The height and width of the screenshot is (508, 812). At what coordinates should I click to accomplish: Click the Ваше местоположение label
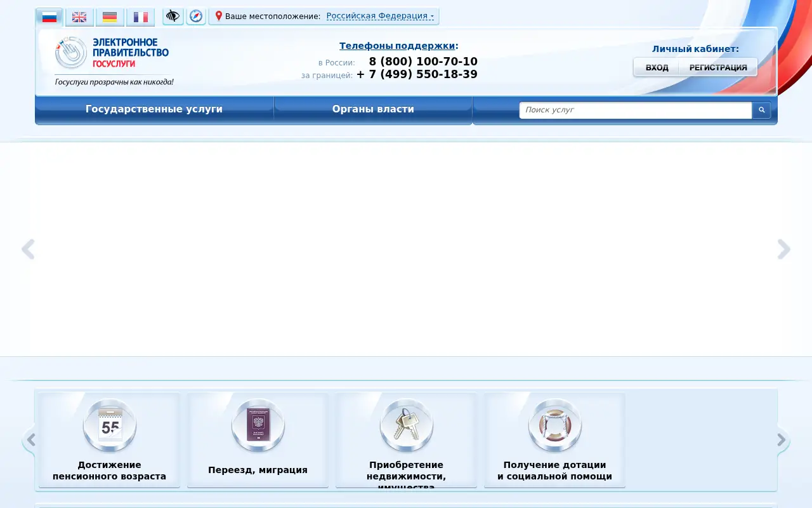coord(273,16)
